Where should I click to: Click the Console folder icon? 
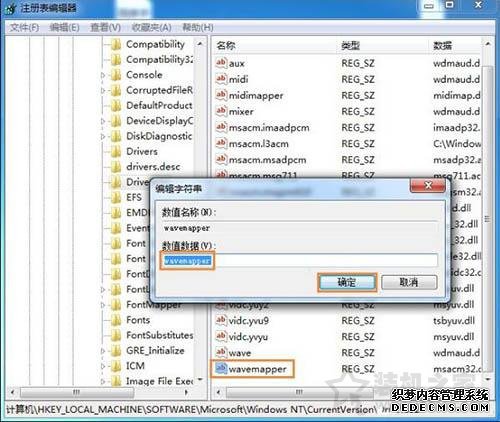(x=116, y=75)
